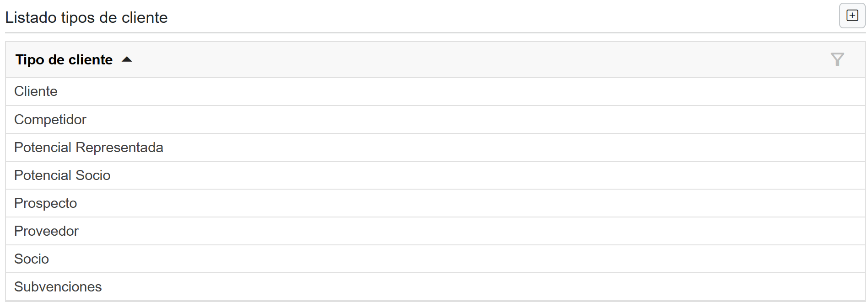
Task: Select the Cliente row
Action: (36, 91)
